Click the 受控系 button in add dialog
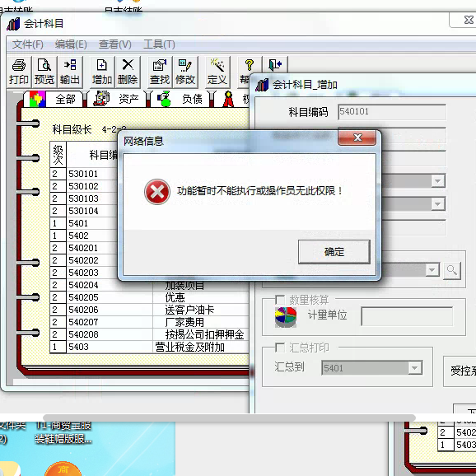 coord(460,371)
